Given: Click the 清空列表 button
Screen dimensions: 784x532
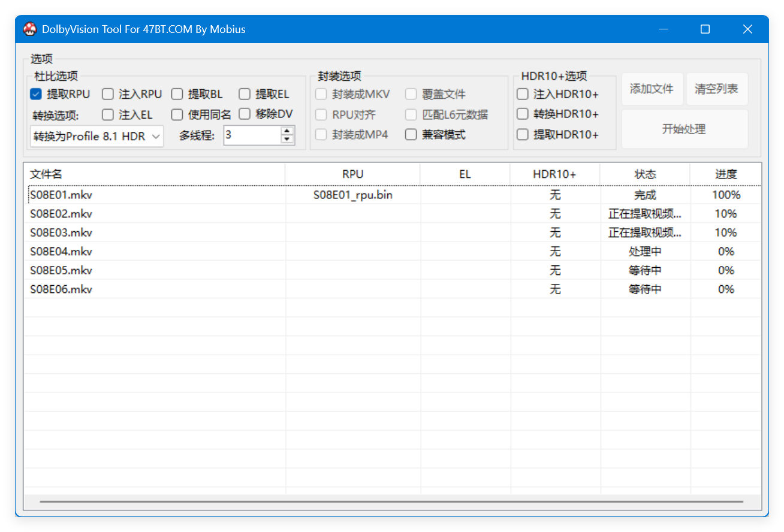Looking at the screenshot, I should click(716, 89).
